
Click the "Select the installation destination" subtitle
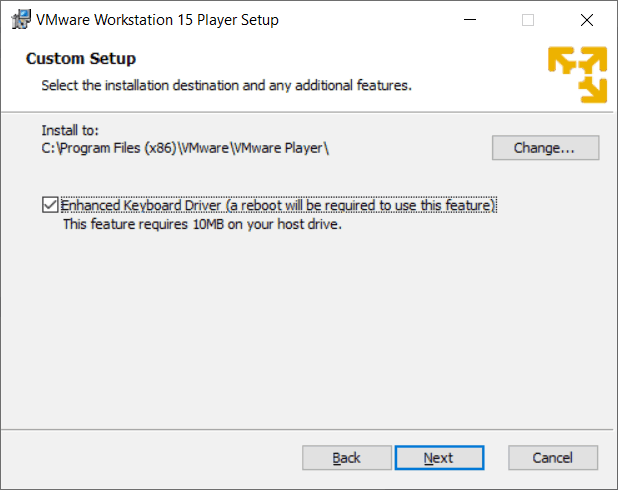pos(226,86)
